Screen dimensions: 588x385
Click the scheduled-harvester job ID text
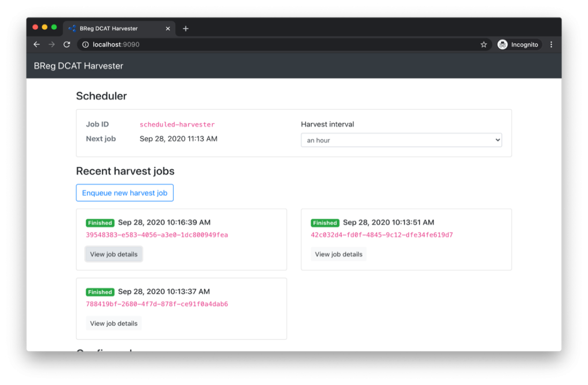pos(177,124)
